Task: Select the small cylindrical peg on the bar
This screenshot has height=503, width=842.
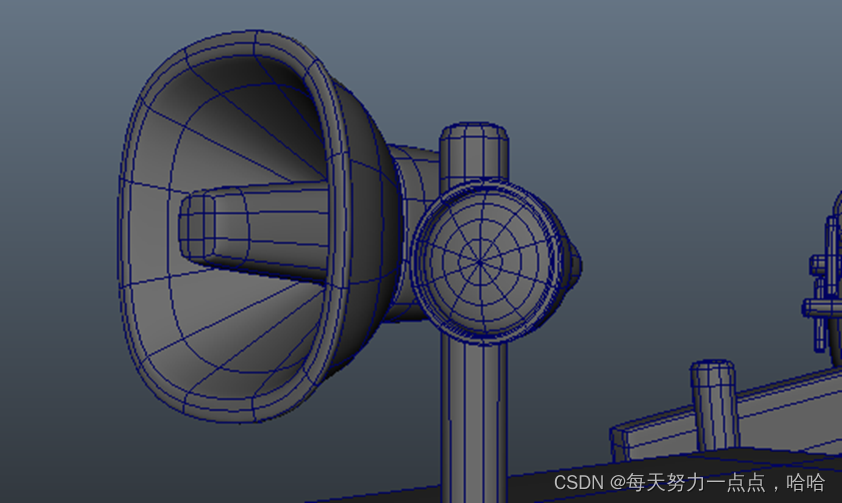Action: (x=714, y=405)
